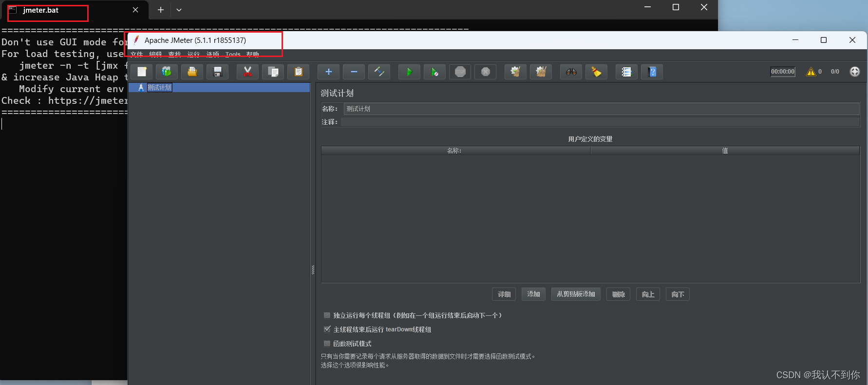Save the test plan with floppy icon
The width and height of the screenshot is (868, 385).
coord(218,72)
